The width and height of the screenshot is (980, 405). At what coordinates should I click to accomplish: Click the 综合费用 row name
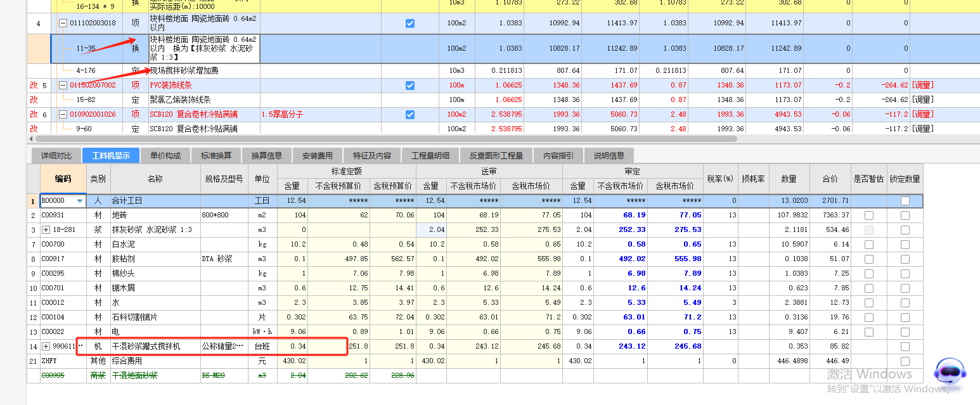[127, 361]
